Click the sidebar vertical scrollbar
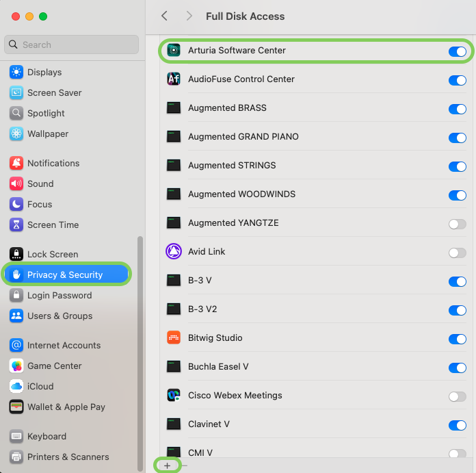This screenshot has width=476, height=473. (140, 353)
